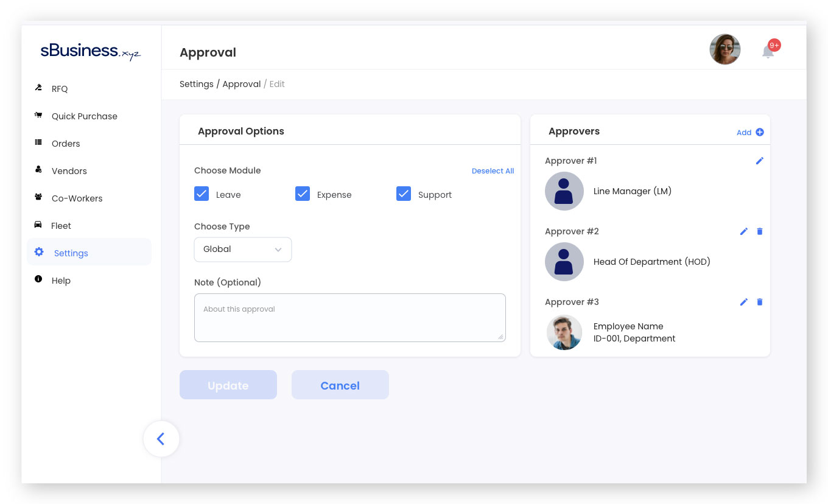
Task: Open the Fleet sidebar item
Action: click(x=61, y=226)
